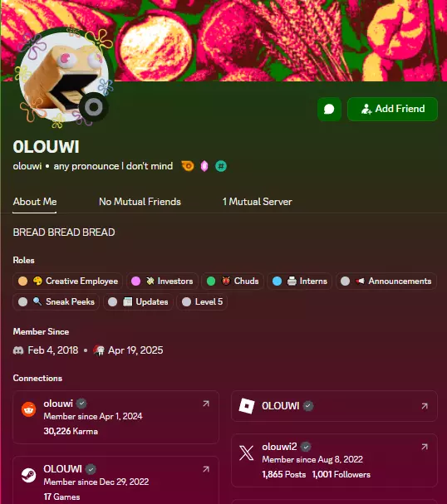This screenshot has height=504, width=447.
Task: Open the 1 Mutual Server tab
Action: pyautogui.click(x=257, y=202)
